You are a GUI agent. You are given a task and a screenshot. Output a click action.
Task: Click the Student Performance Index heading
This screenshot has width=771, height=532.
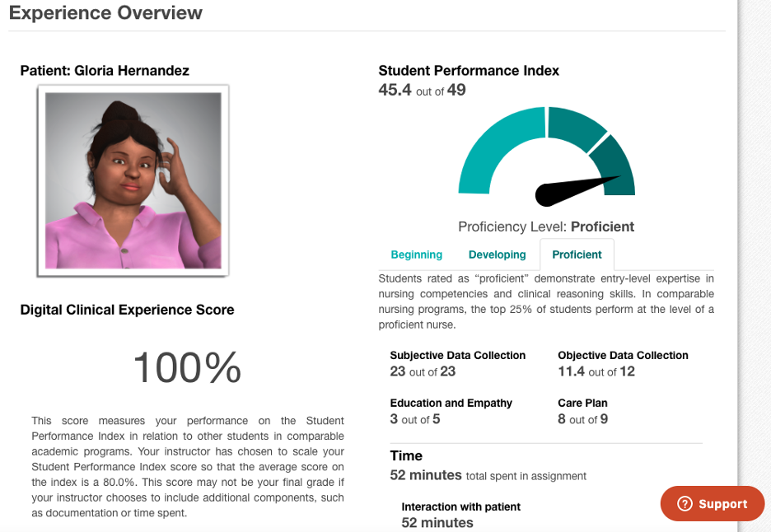click(x=469, y=71)
